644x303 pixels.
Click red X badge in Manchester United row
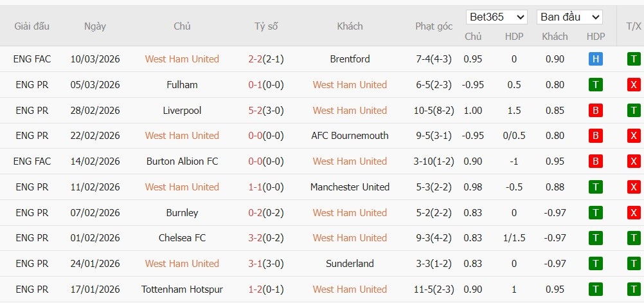pyautogui.click(x=634, y=187)
